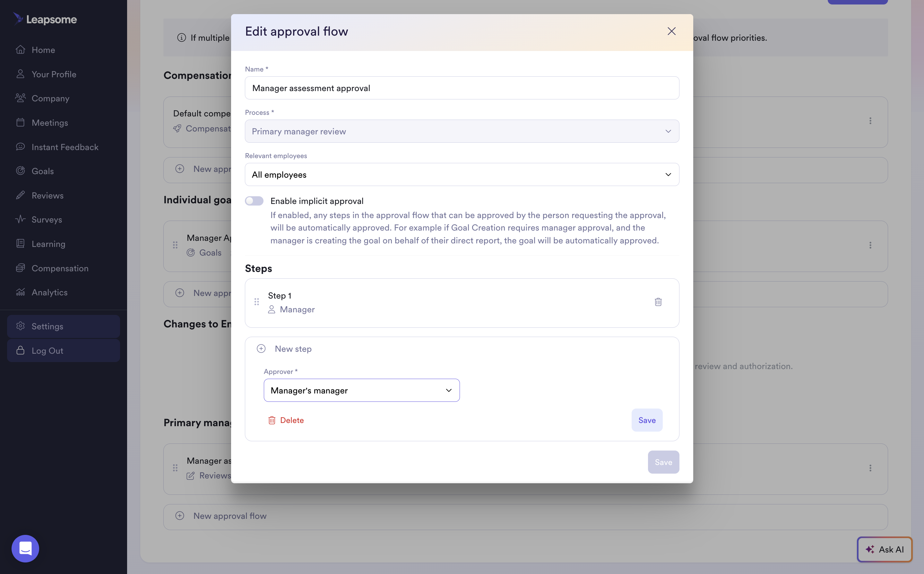Click the Enable implicit approval label

317,201
